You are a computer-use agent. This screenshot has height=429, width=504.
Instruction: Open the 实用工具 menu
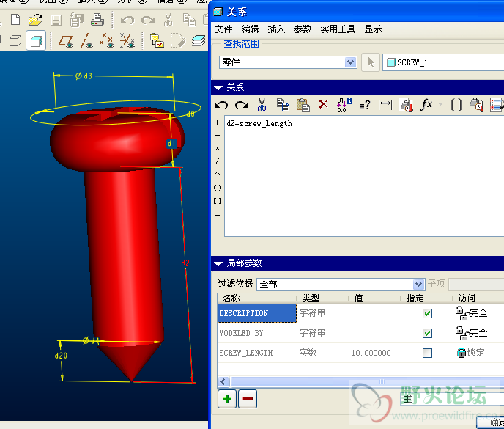click(338, 29)
